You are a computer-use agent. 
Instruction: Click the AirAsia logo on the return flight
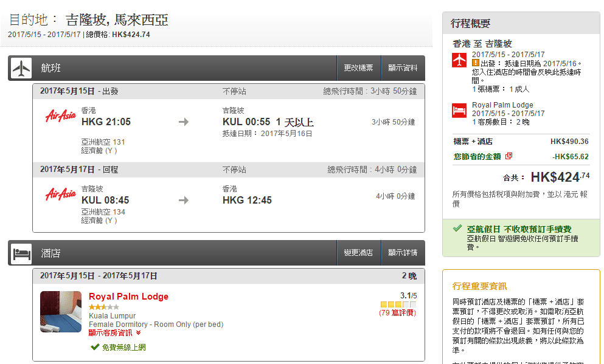pyautogui.click(x=60, y=194)
